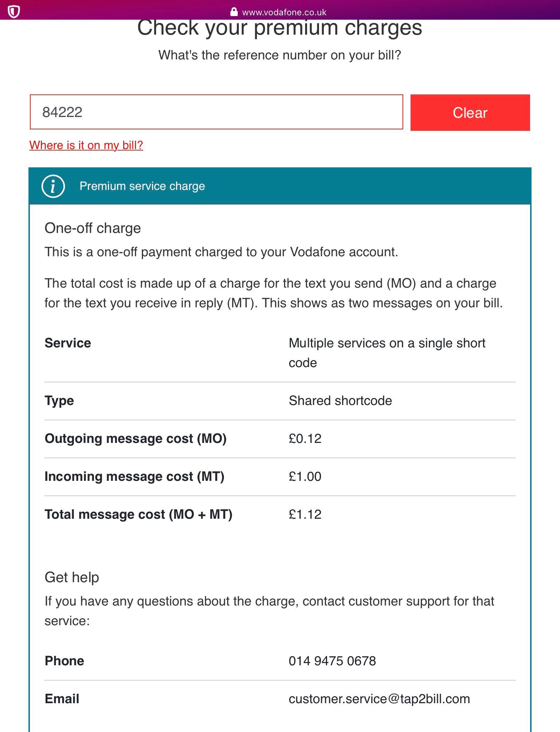
Task: Tap the www.vodafone.co.uk address text
Action: pos(284,12)
